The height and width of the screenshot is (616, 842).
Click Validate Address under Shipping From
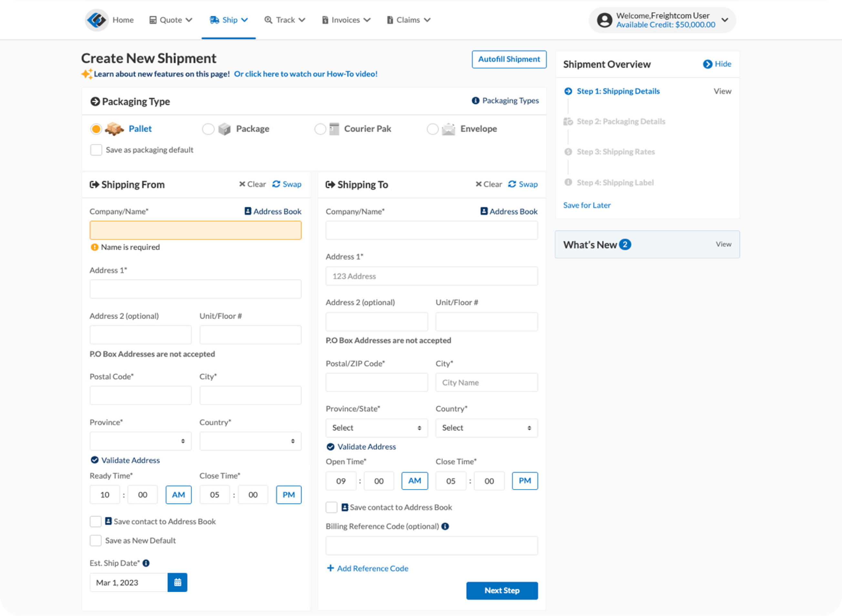coord(125,460)
